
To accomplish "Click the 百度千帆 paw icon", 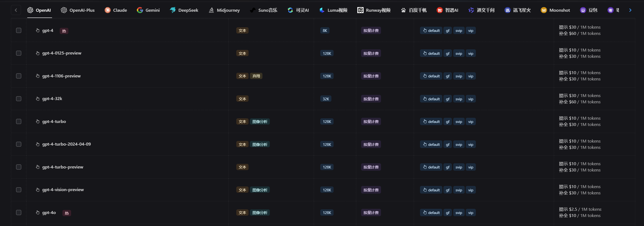I will pyautogui.click(x=403, y=10).
